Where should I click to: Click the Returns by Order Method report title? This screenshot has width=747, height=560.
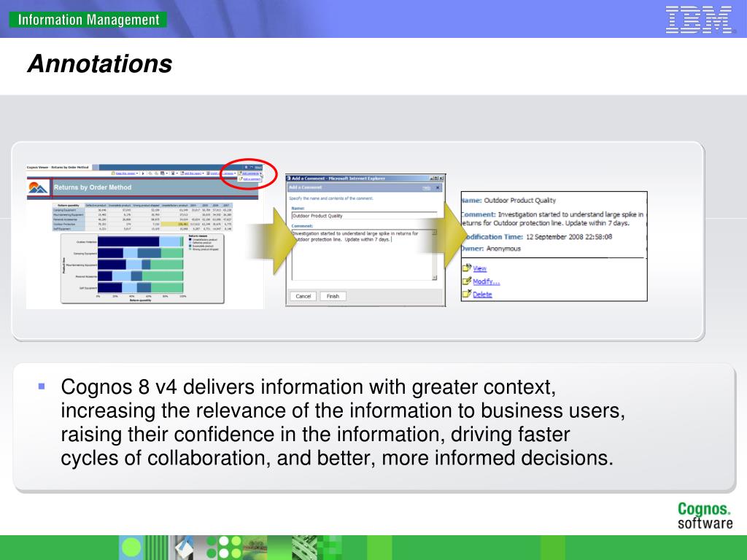(x=93, y=187)
